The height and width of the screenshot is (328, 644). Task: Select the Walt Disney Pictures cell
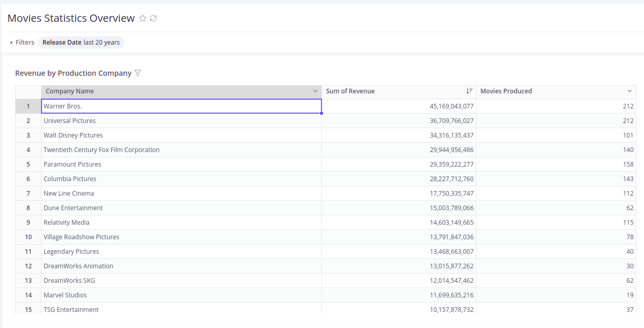coord(181,135)
